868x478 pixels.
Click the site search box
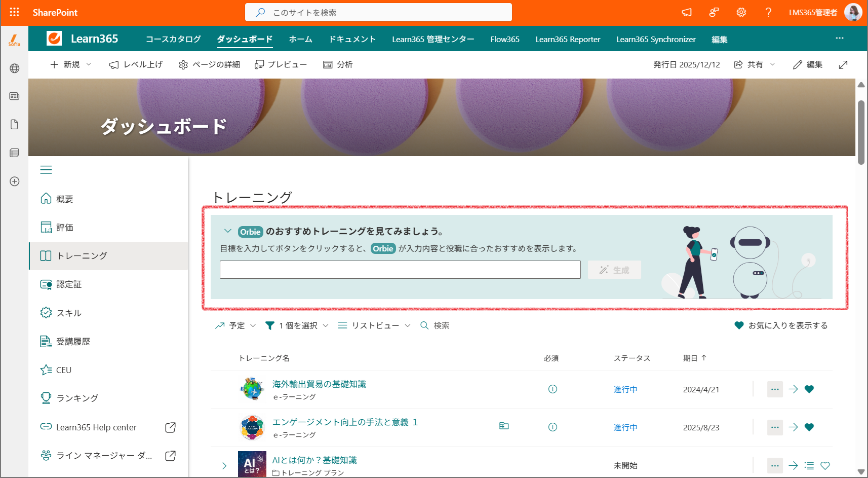click(x=378, y=12)
